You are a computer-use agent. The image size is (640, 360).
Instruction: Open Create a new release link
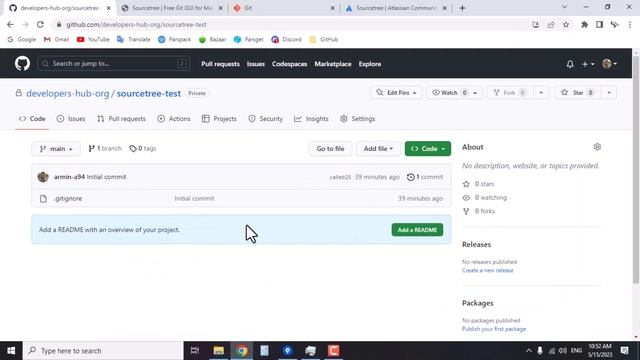tap(487, 270)
